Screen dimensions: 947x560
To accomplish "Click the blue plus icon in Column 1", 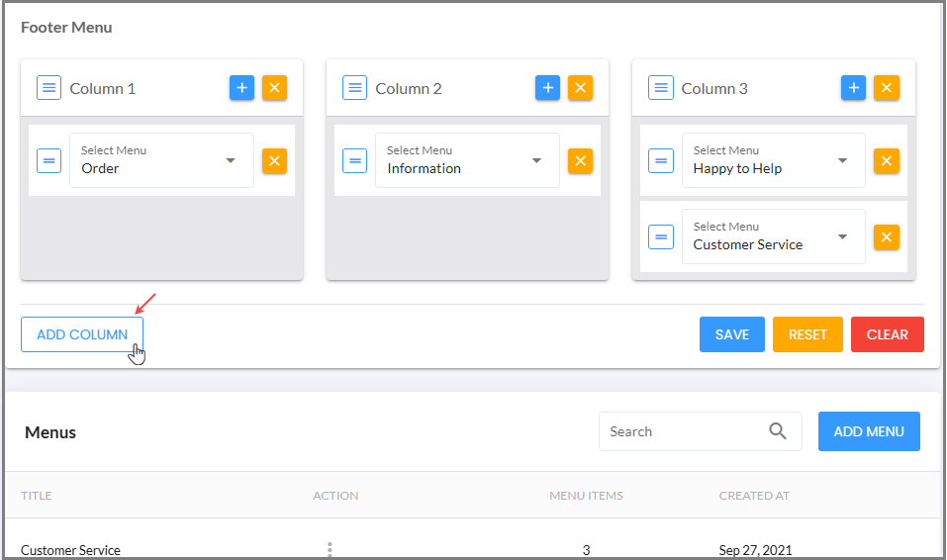I will pyautogui.click(x=241, y=88).
